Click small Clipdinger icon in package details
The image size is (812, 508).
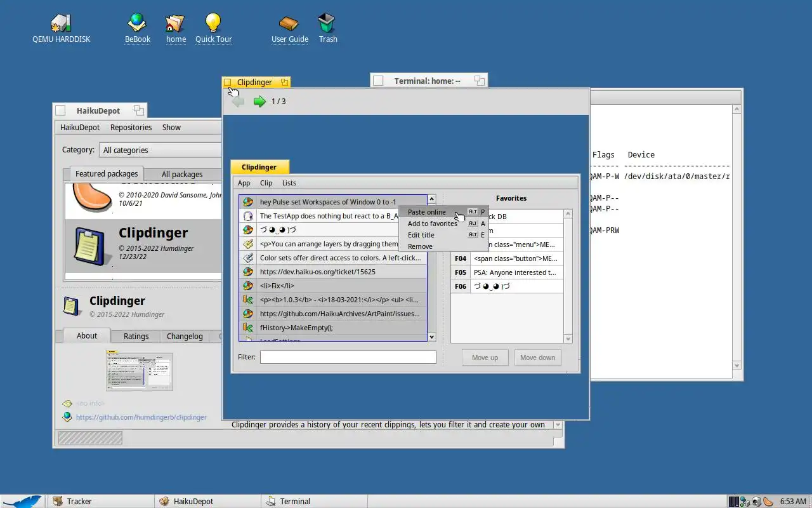pos(72,305)
